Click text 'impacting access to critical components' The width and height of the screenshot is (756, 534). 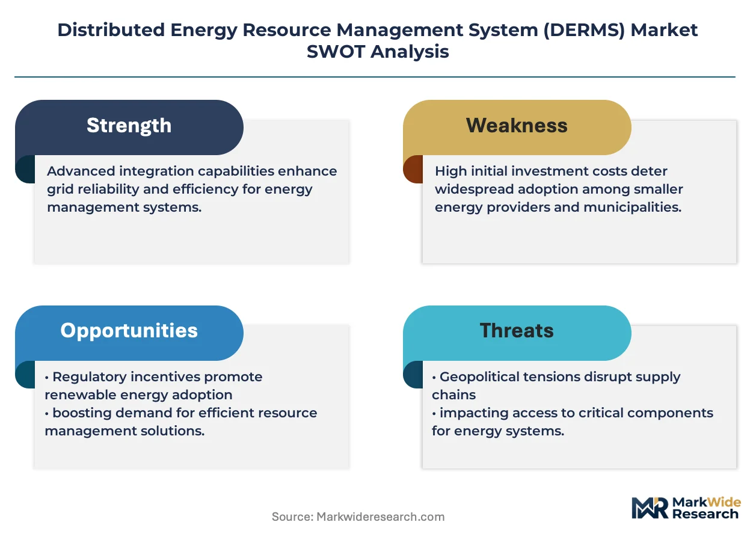(x=576, y=413)
